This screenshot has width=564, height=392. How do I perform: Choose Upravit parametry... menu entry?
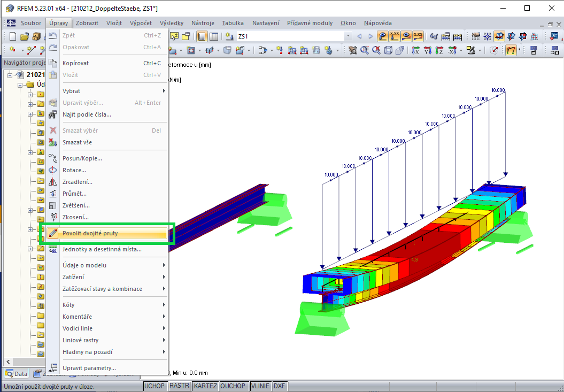(x=107, y=368)
